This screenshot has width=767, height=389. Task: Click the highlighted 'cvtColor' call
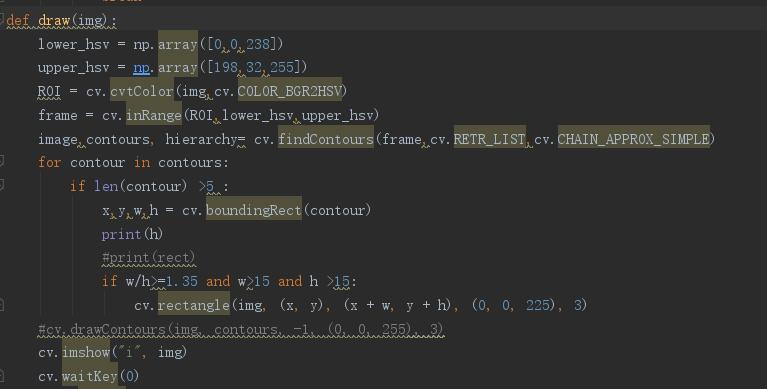tap(142, 91)
